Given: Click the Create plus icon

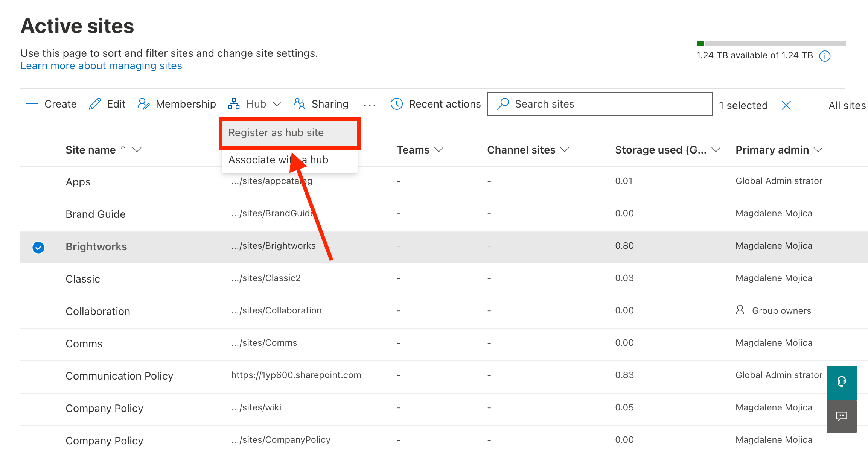Looking at the screenshot, I should coord(32,104).
